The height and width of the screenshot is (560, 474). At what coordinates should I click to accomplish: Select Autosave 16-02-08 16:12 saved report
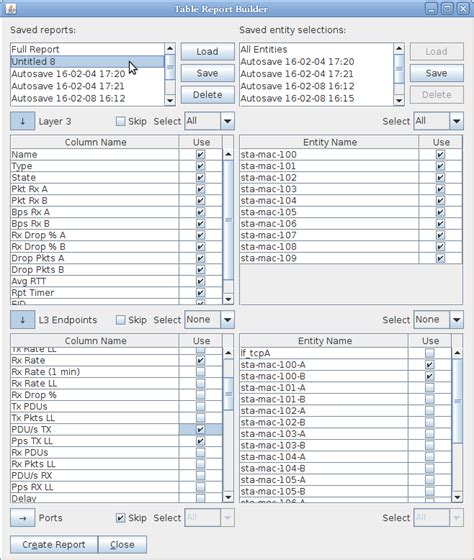[88, 98]
